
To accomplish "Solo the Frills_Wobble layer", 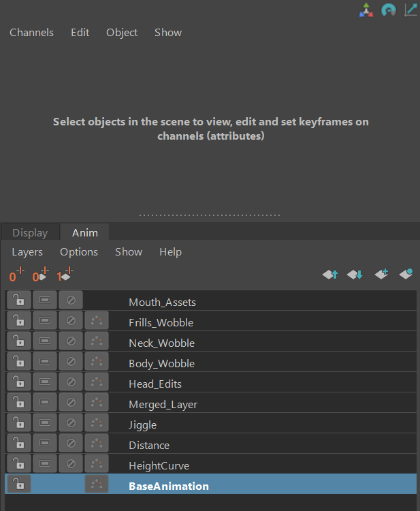I will click(45, 321).
